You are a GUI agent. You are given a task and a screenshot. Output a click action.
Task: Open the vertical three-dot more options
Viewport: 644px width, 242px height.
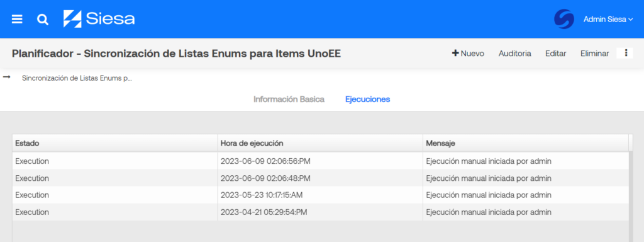(x=626, y=53)
